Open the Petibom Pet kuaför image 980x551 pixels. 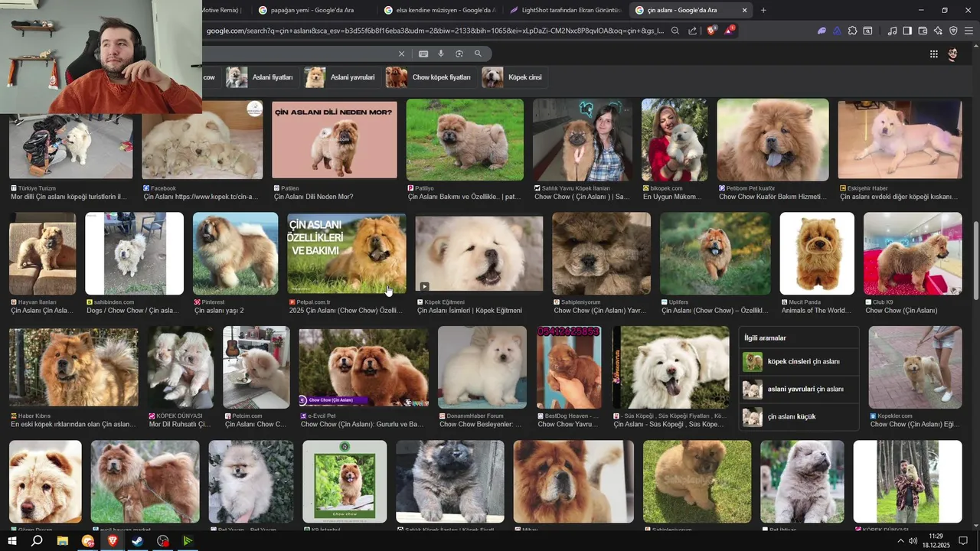click(x=773, y=139)
